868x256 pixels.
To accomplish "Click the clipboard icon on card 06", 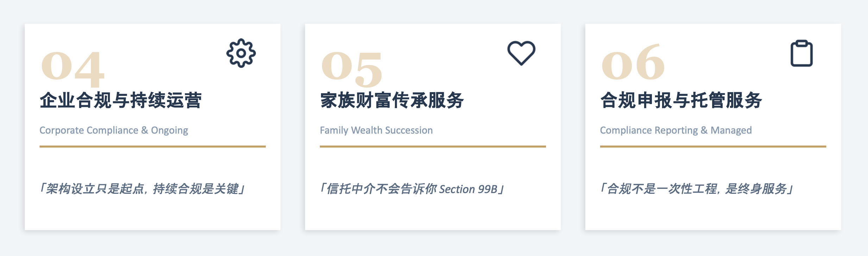I will [x=801, y=53].
